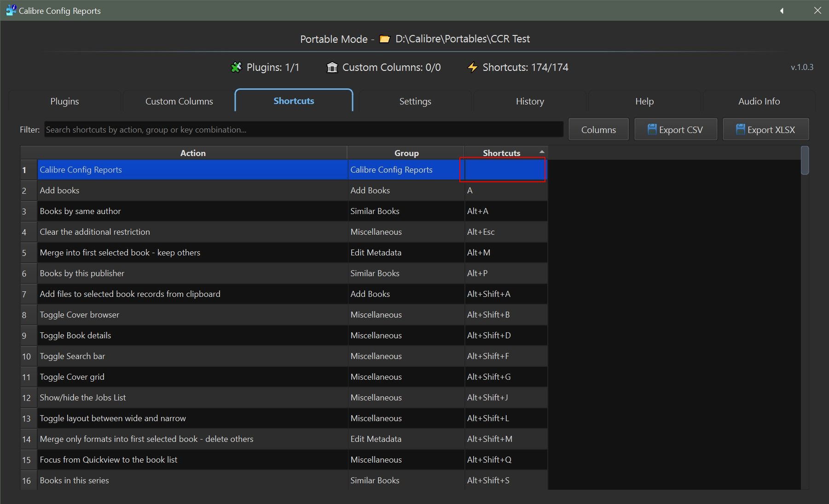This screenshot has height=504, width=829.
Task: Focus the shortcut filter search field
Action: tap(303, 130)
